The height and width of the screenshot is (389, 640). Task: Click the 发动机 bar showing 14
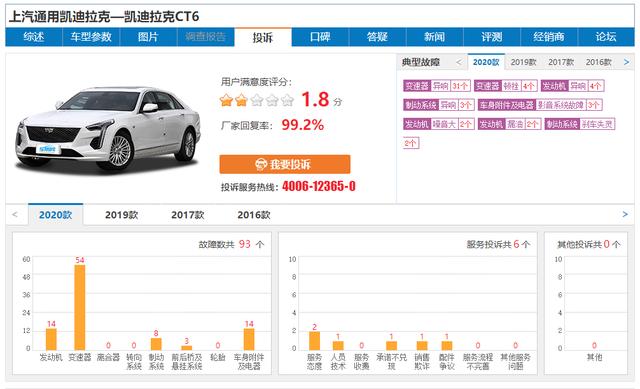coord(51,339)
